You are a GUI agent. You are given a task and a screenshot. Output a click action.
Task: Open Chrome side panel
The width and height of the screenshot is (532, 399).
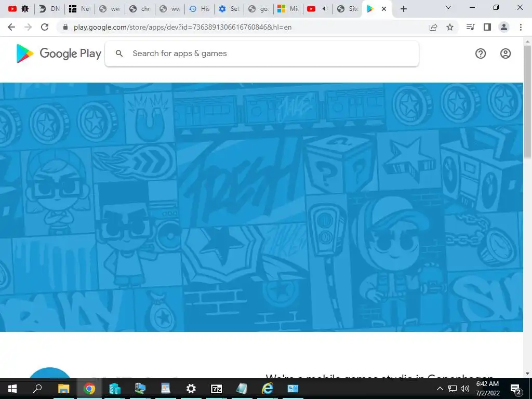point(487,27)
